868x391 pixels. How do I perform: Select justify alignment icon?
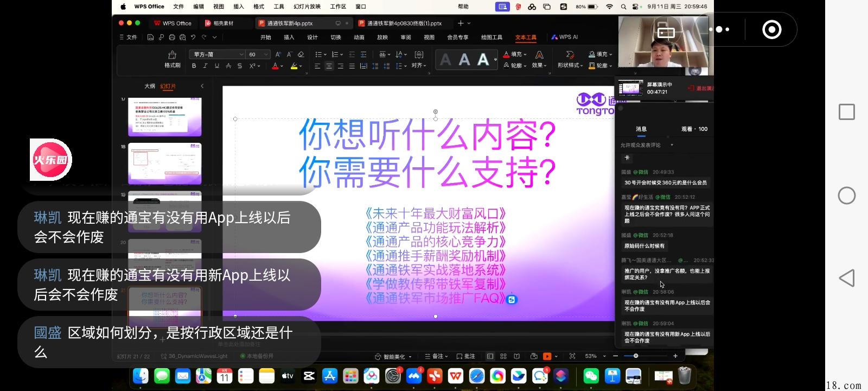tap(352, 66)
